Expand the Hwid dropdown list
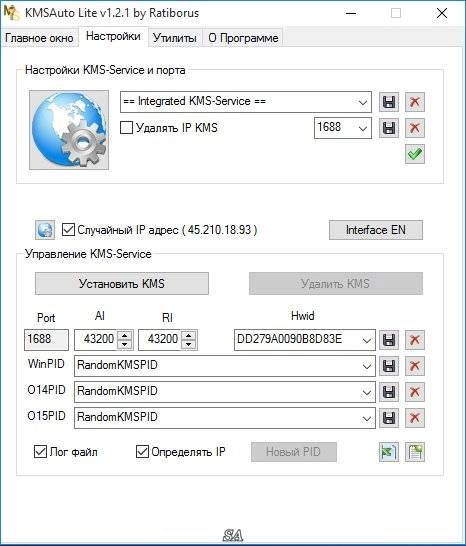 point(366,340)
